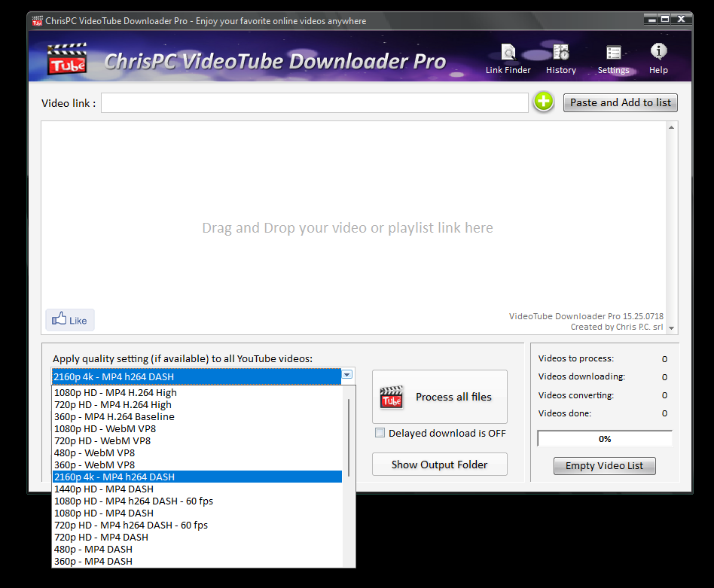
Task: Open the Help icon
Action: [x=658, y=59]
